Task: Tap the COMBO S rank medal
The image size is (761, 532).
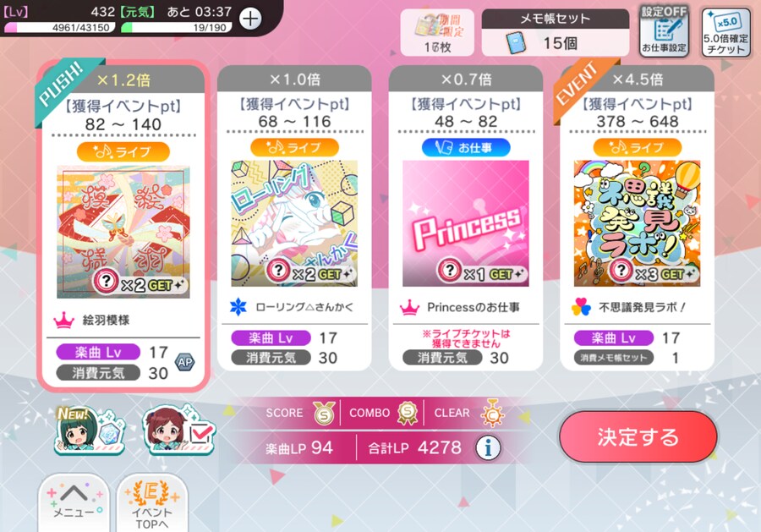Action: point(408,413)
